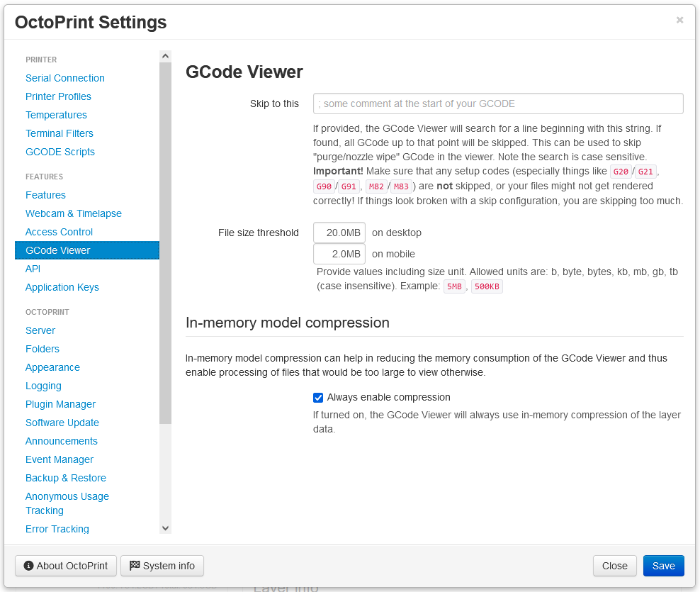This screenshot has width=700, height=592.
Task: Switch to the API settings section
Action: [33, 269]
